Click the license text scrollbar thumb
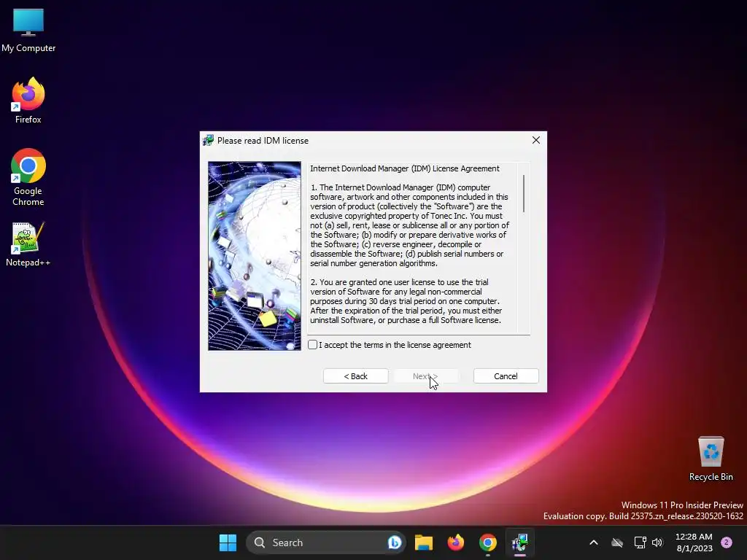This screenshot has height=560, width=747. coord(524,193)
